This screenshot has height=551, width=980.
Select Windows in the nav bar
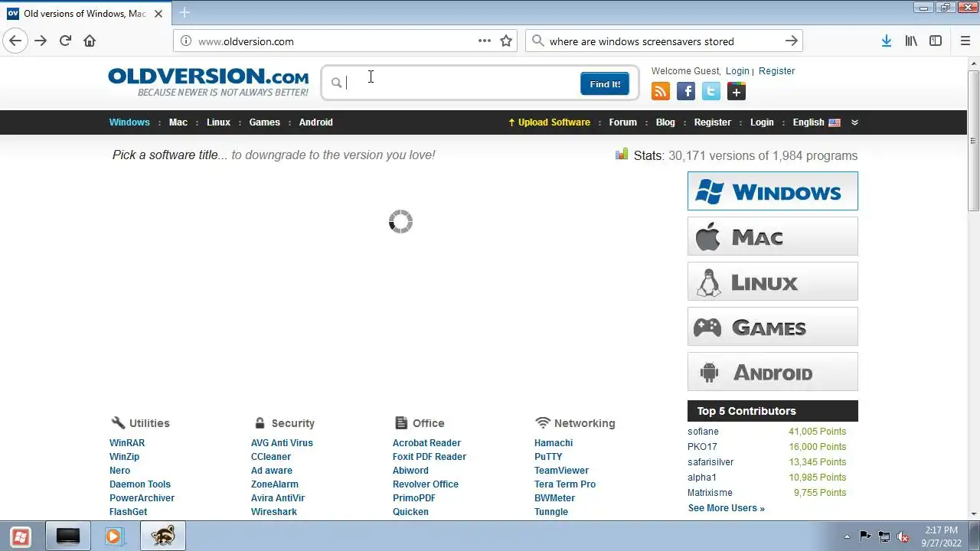[129, 122]
